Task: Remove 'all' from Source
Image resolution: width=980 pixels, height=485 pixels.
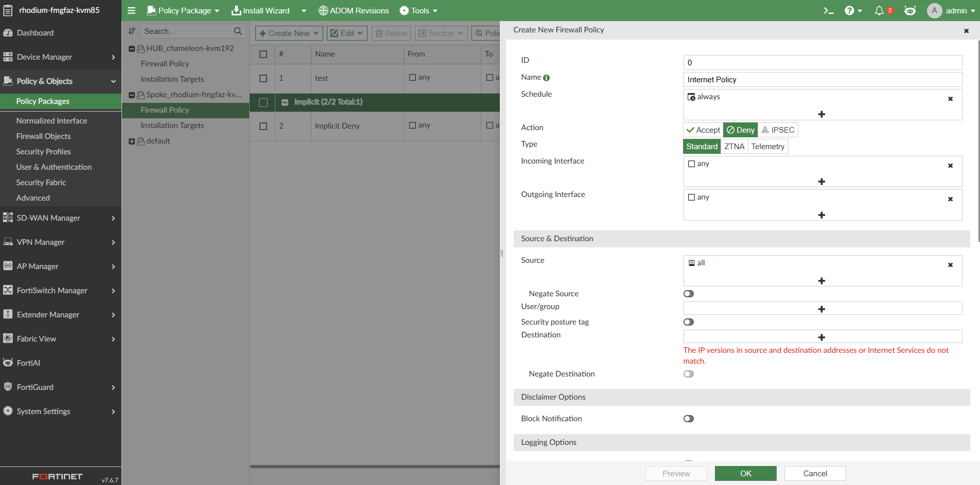Action: point(950,265)
